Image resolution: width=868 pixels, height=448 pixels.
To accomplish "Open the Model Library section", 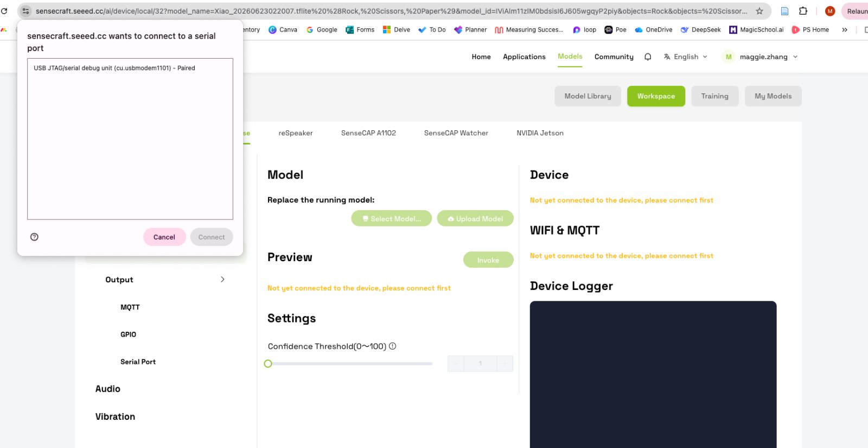I will [588, 96].
